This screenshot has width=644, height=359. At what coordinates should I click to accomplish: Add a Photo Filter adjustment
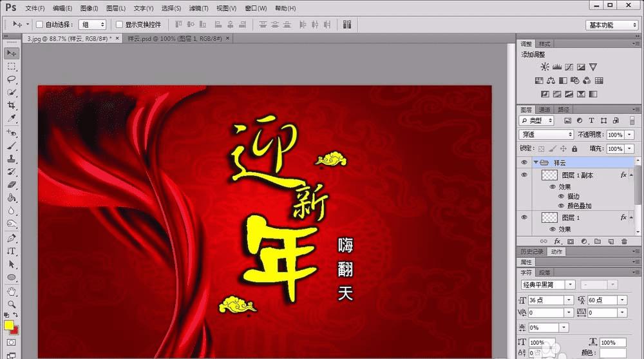click(x=575, y=81)
